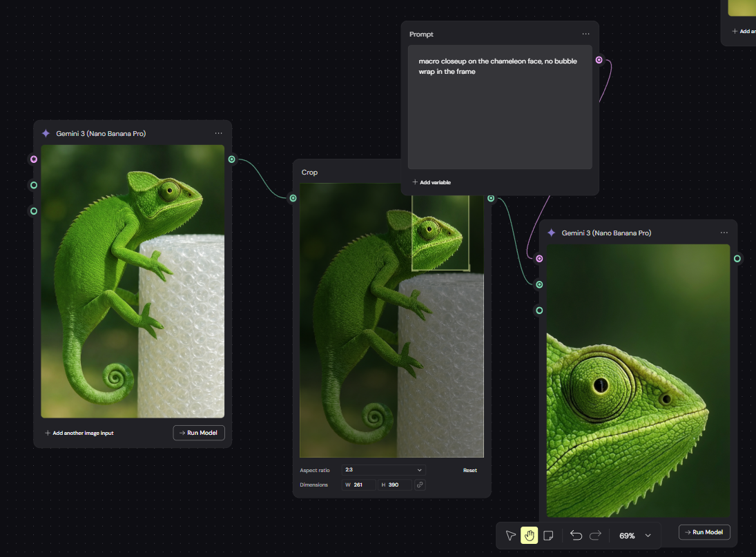Open the three-dot menu on the right Gemini node

point(724,232)
